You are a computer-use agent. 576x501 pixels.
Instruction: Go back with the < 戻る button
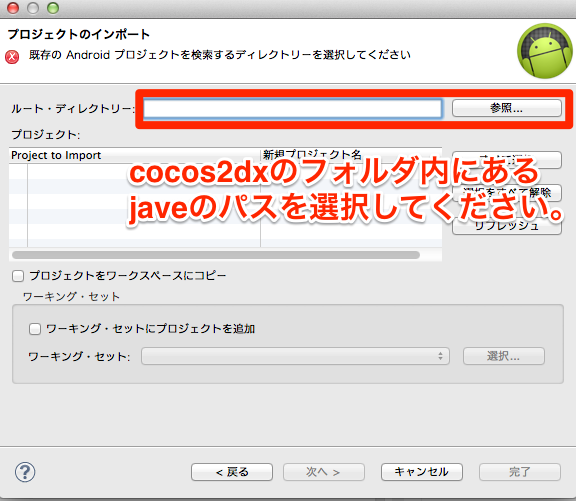tap(232, 472)
